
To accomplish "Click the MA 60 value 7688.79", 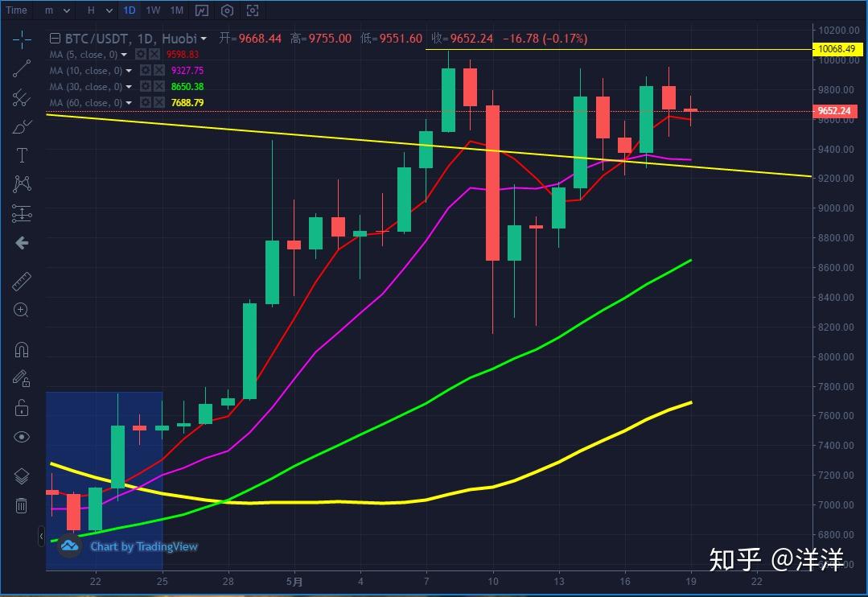I will (187, 102).
